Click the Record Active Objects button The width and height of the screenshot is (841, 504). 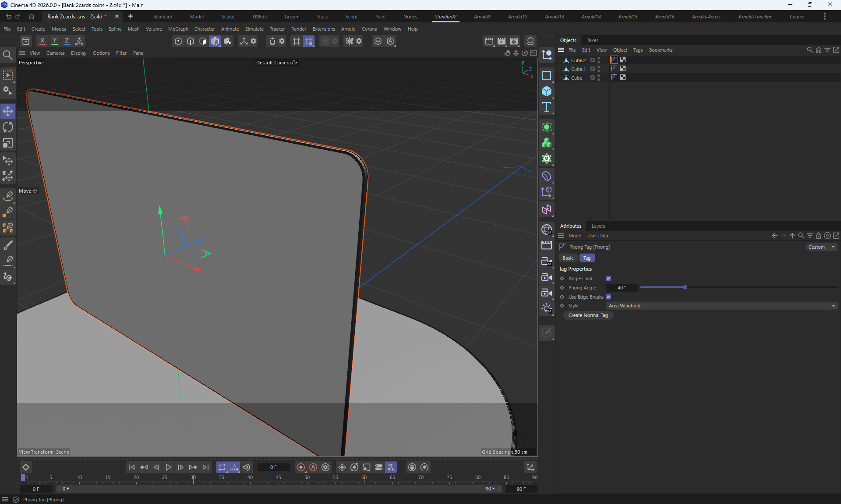click(x=300, y=467)
